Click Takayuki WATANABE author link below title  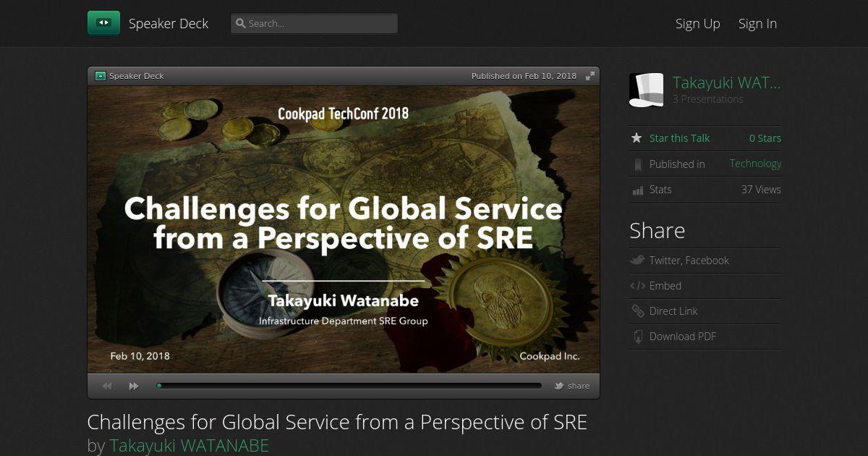pos(189,445)
